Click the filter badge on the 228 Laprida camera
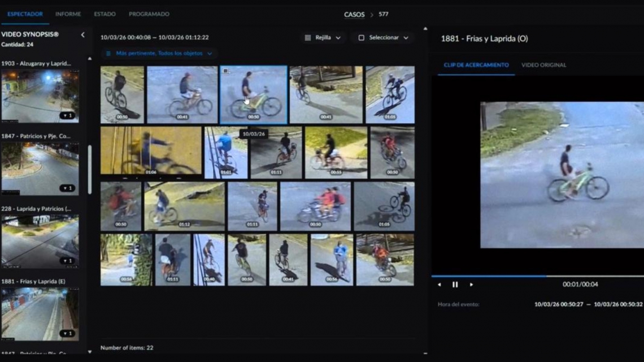The width and height of the screenshot is (644, 362). point(68,261)
